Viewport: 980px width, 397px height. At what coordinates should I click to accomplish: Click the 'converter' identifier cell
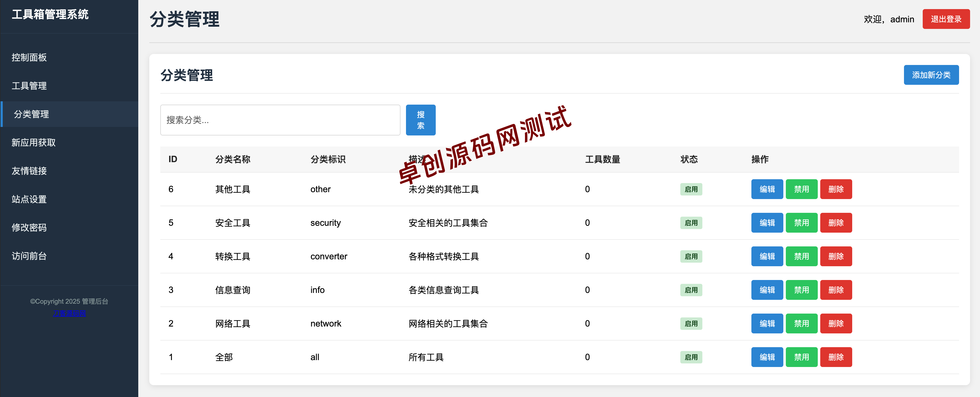329,256
